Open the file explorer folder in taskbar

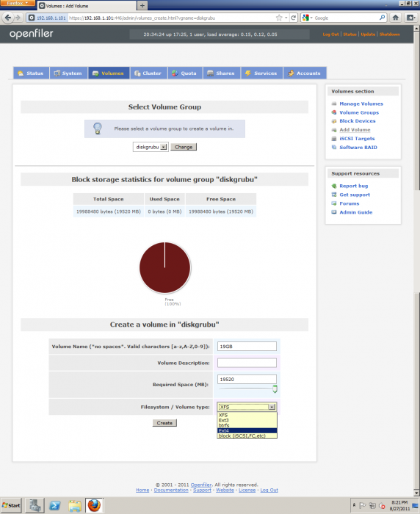(x=75, y=505)
